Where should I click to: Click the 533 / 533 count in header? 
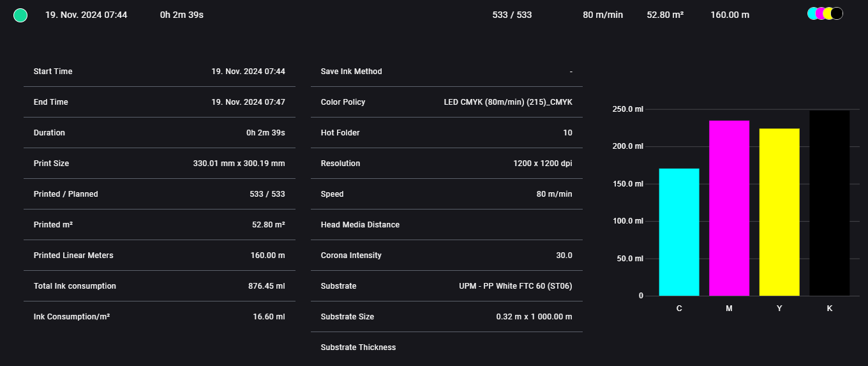tap(512, 15)
